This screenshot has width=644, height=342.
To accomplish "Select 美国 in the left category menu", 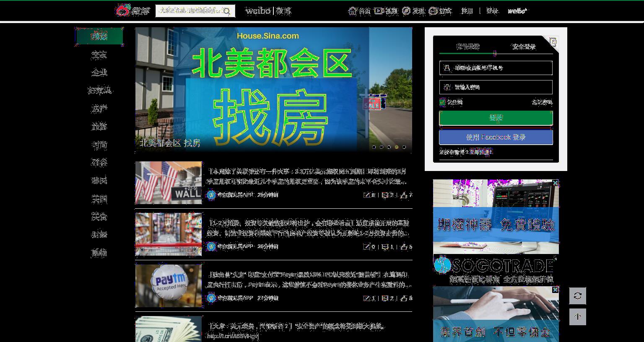I will [99, 199].
